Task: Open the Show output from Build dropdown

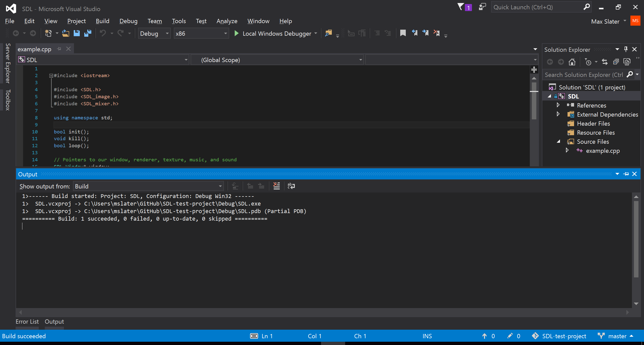Action: click(148, 186)
